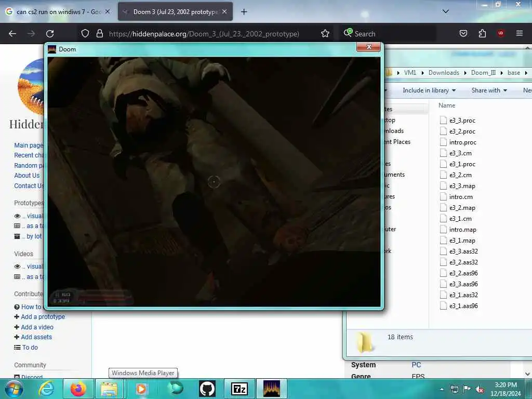
Task: Select the e3_1.map file
Action: pos(462,241)
